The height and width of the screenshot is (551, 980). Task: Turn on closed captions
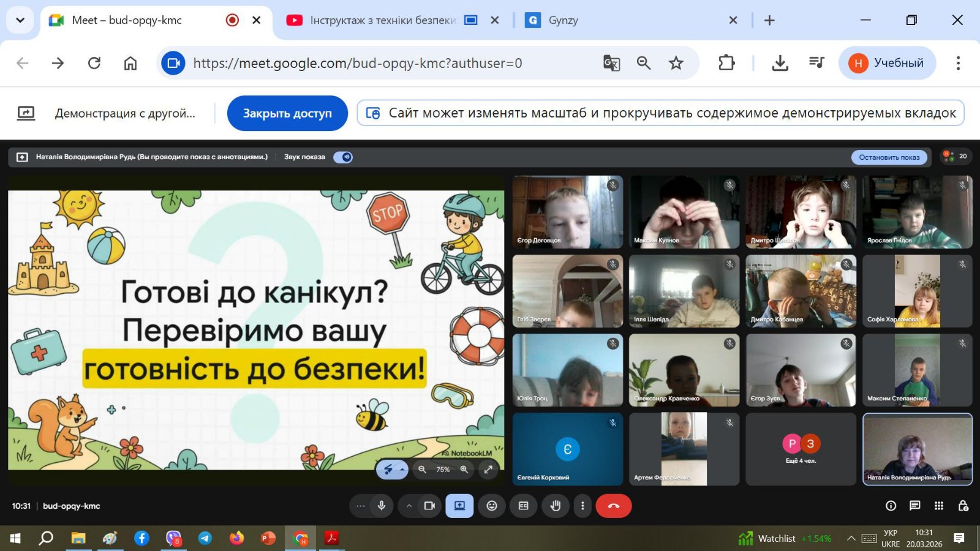click(x=524, y=506)
